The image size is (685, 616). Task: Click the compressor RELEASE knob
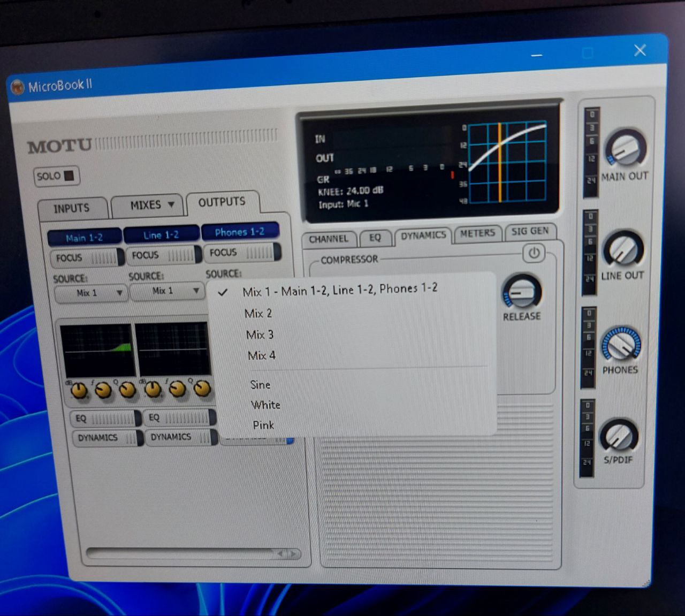(522, 292)
